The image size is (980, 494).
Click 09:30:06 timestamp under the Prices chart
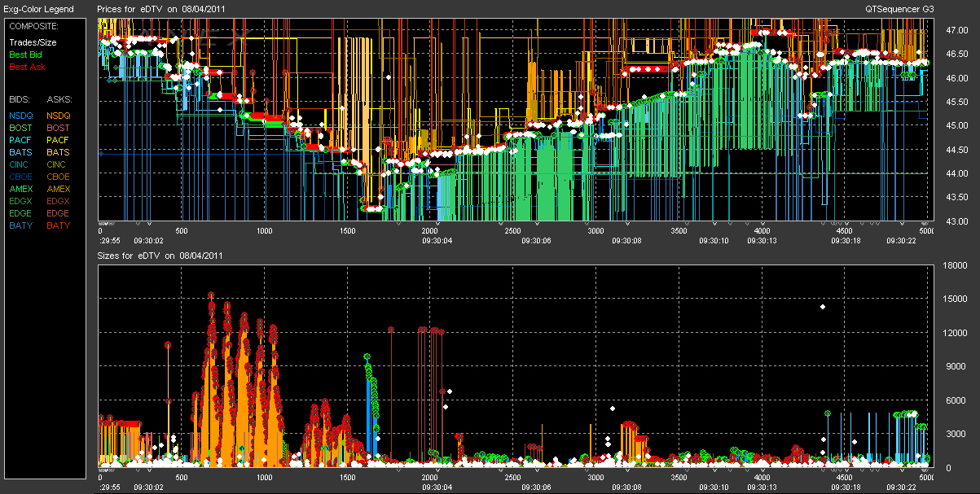[538, 241]
